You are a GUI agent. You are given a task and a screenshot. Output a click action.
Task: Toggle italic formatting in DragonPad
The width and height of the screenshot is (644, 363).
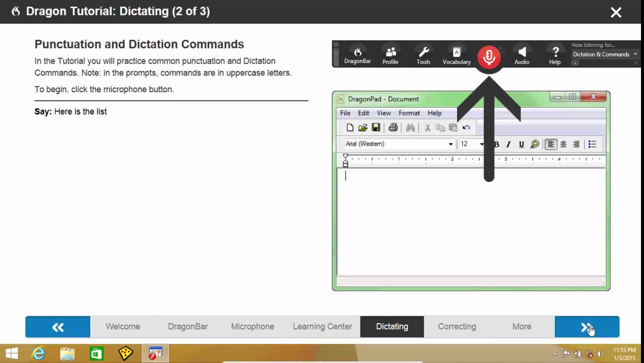pos(508,144)
